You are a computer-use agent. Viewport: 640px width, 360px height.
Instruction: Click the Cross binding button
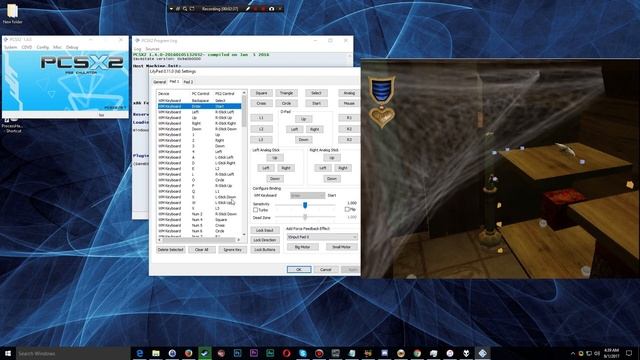[x=261, y=103]
